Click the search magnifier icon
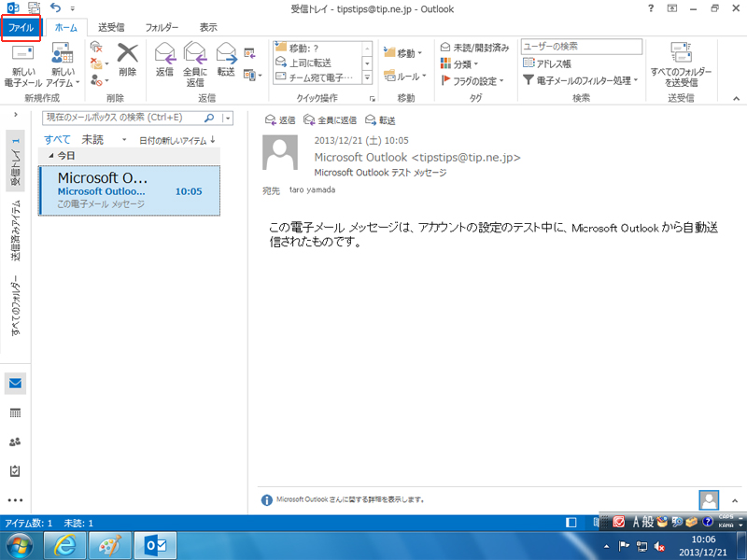 [209, 118]
